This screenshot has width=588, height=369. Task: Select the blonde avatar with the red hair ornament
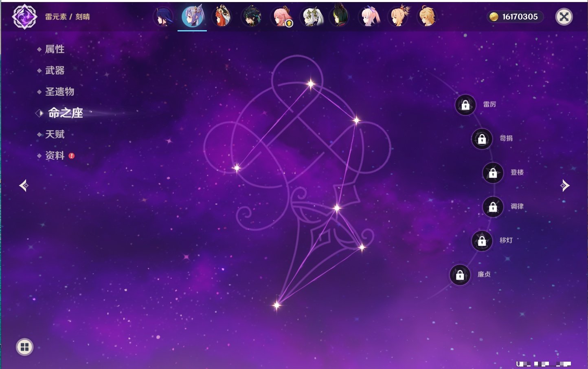[399, 17]
